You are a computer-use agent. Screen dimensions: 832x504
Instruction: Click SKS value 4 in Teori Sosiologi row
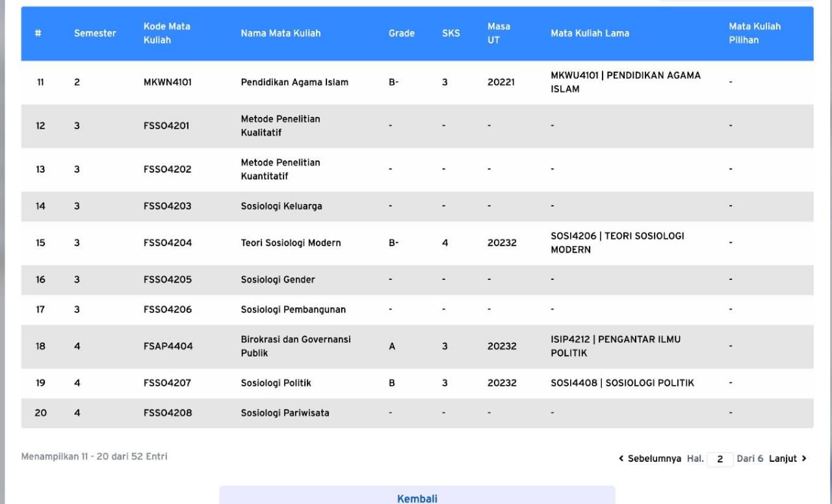pos(445,243)
